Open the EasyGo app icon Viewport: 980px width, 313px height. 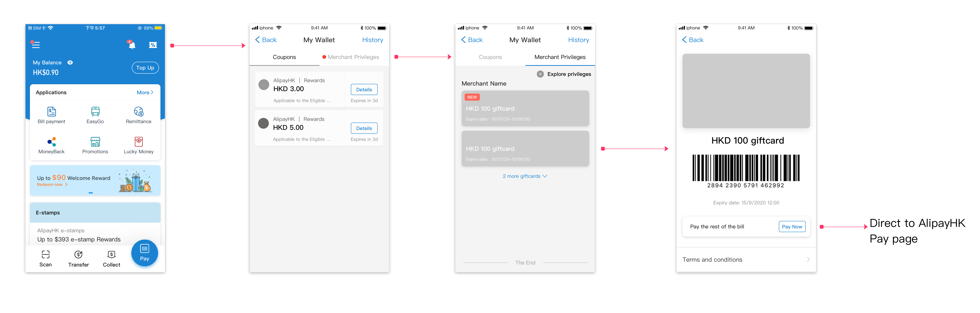coord(95,111)
